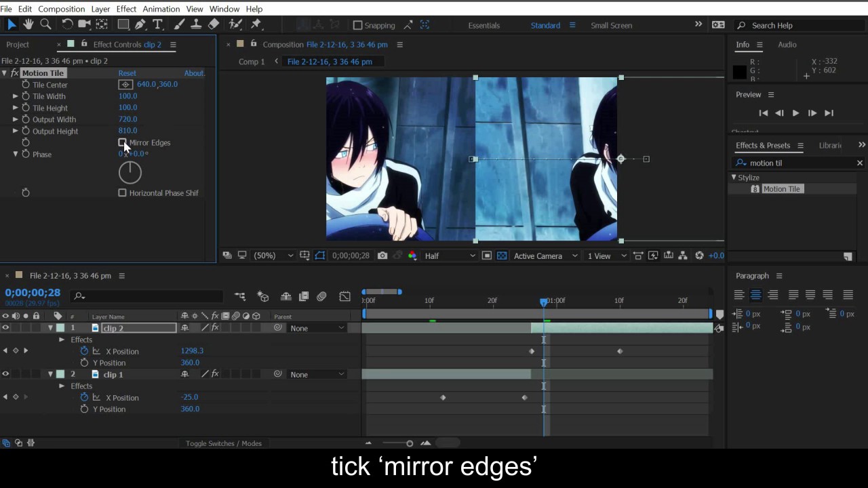Jump to first frame in Preview panel

pos(764,113)
